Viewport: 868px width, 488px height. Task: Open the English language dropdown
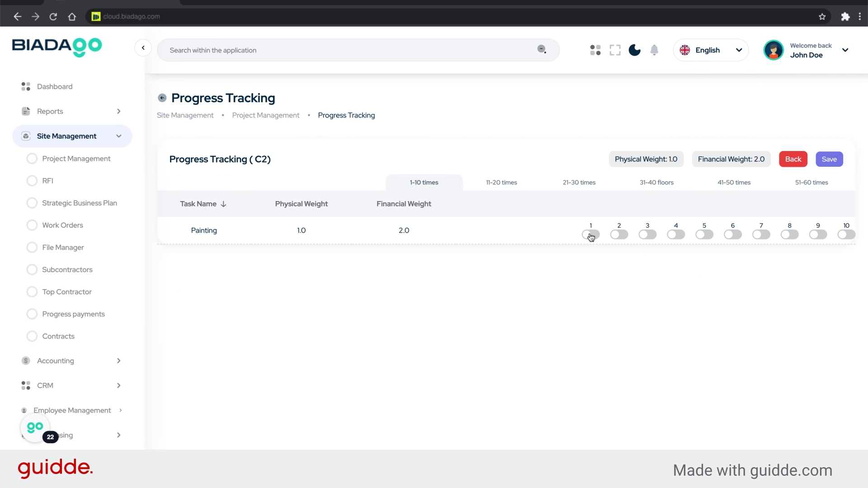coord(711,50)
